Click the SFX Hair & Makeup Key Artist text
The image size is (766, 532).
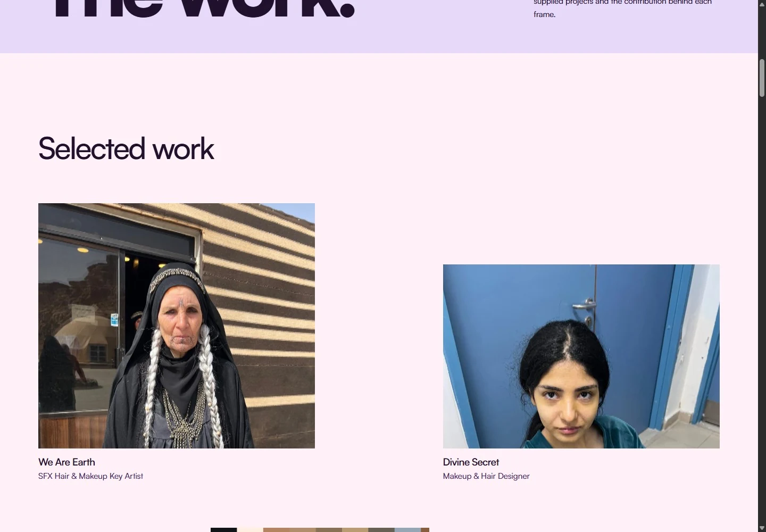click(90, 476)
